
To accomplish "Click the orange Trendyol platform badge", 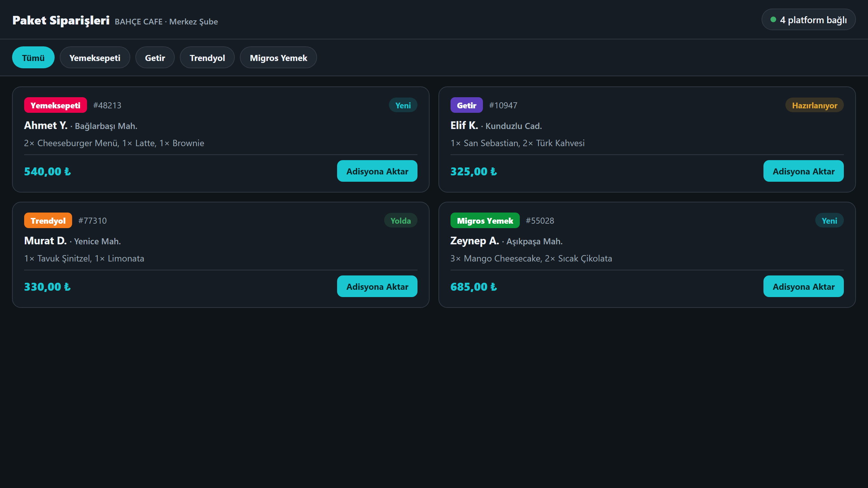I will (x=48, y=220).
